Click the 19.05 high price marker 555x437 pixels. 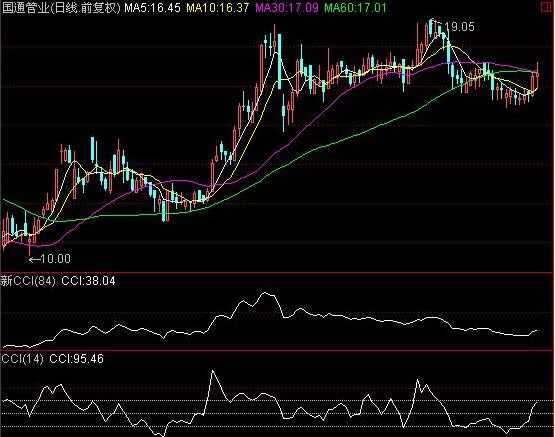click(x=459, y=27)
